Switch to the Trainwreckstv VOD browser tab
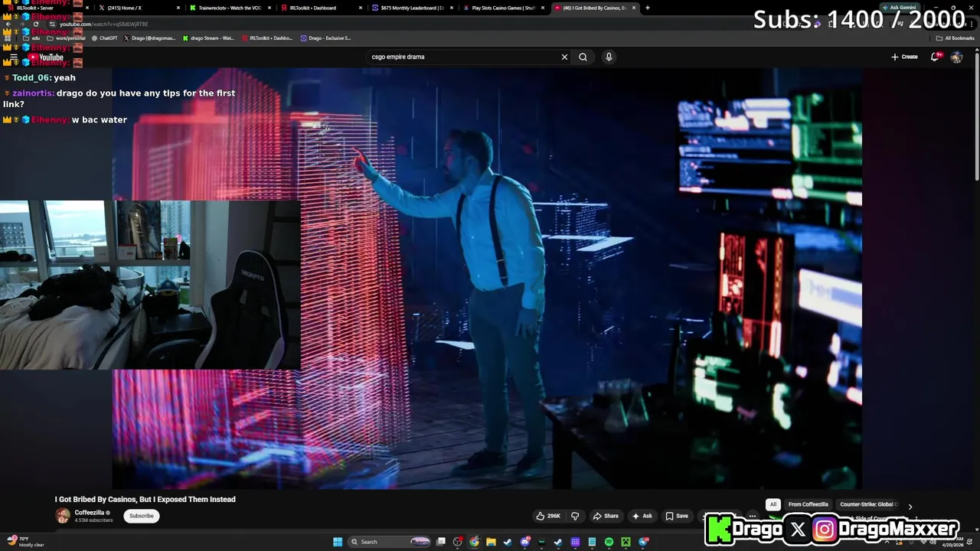This screenshot has width=980, height=551. [x=230, y=8]
